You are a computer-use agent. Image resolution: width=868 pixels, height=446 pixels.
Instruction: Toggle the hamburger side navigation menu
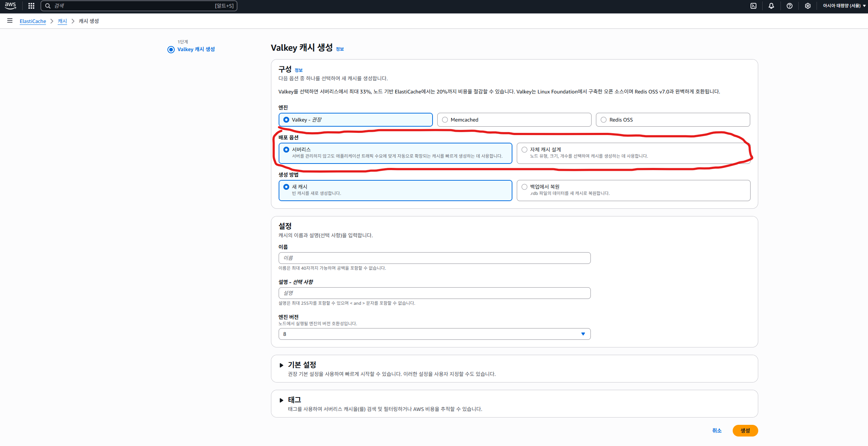coord(10,21)
